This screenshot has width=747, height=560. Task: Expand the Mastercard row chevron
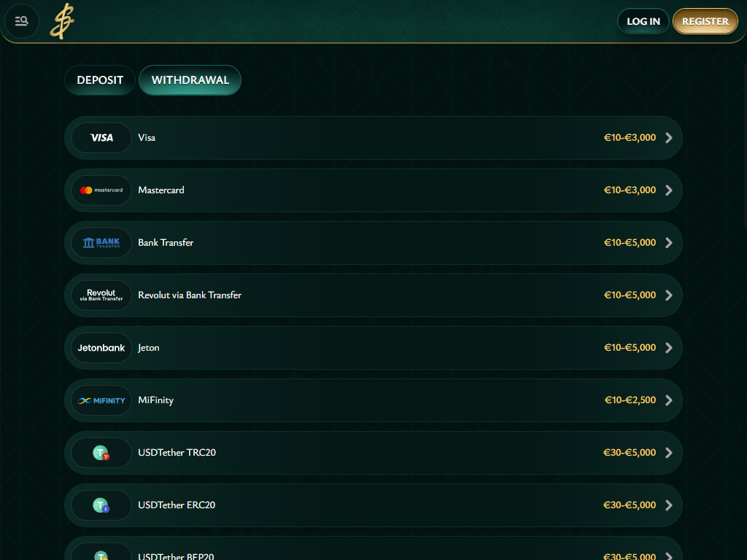click(669, 190)
